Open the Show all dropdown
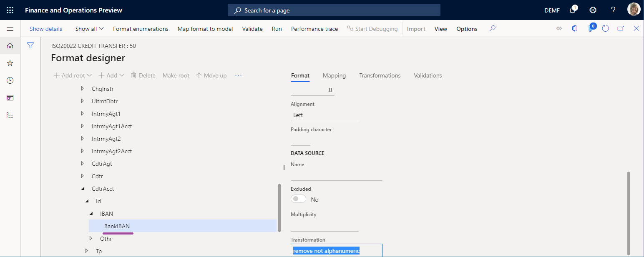The width and height of the screenshot is (644, 257). [89, 29]
